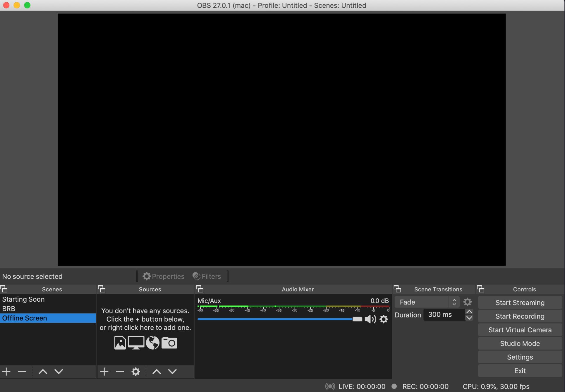Undock the Audio Mixer panel
Screen dimensions: 565x392
tap(200, 289)
